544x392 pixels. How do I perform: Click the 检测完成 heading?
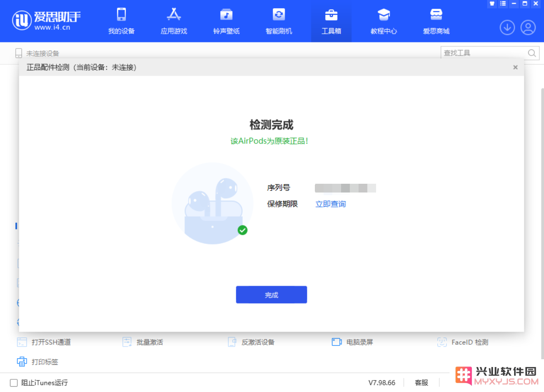(272, 125)
